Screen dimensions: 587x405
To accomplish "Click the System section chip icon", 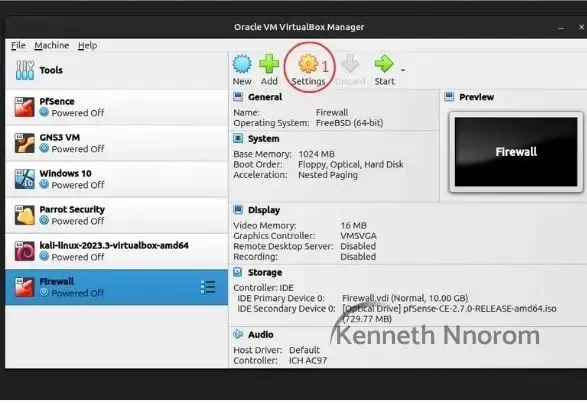I will pos(238,138).
